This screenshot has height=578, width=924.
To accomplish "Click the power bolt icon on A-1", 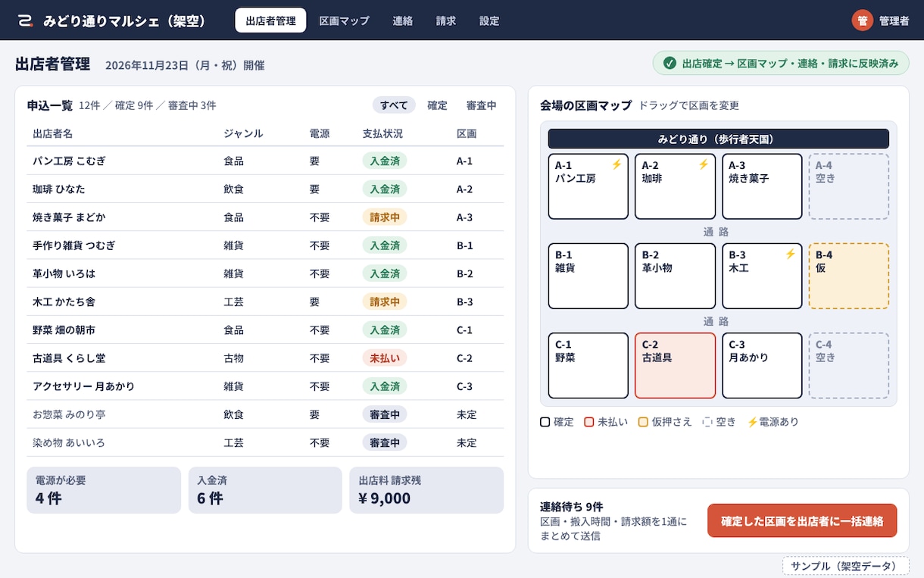I will coord(617,164).
